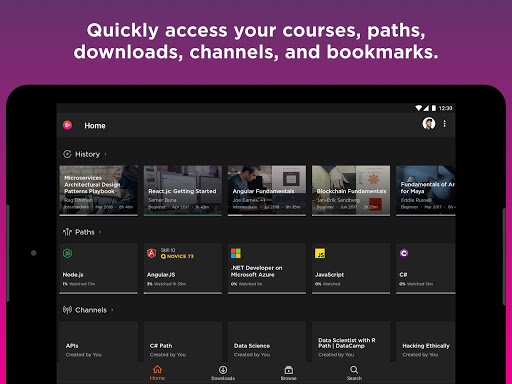Expand the Channels section chevron

pos(112,310)
